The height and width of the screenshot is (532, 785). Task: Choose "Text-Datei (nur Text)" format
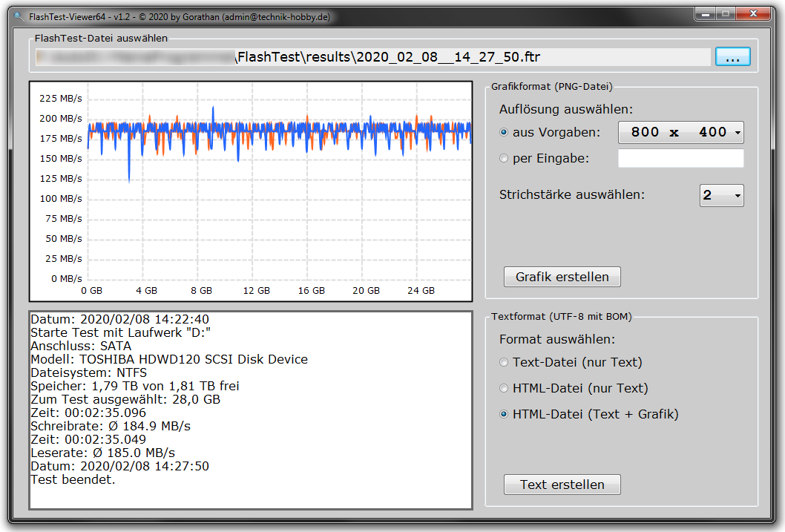pyautogui.click(x=505, y=362)
